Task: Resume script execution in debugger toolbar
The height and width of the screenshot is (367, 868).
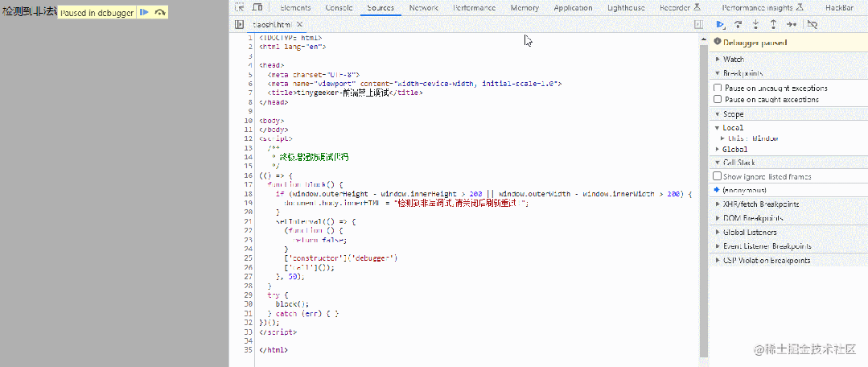Action: pyautogui.click(x=720, y=24)
